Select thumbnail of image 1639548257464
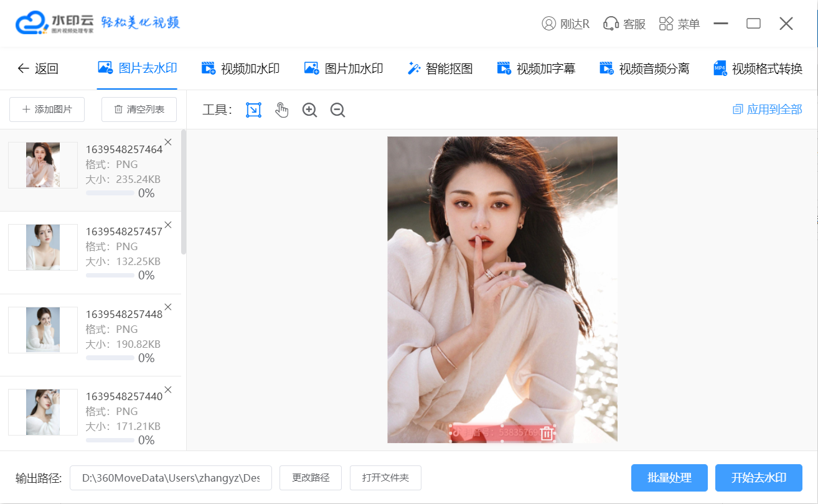 tap(43, 165)
